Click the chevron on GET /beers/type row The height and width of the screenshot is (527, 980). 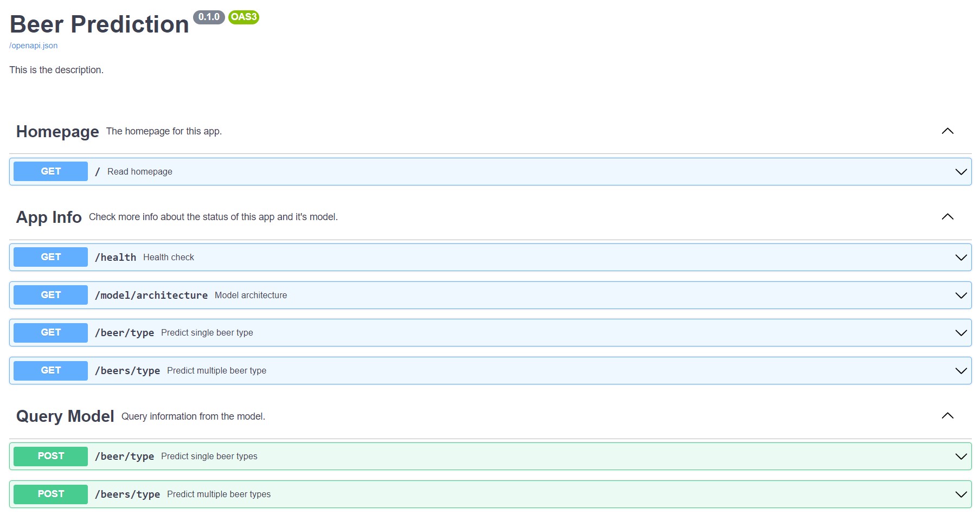pyautogui.click(x=960, y=371)
